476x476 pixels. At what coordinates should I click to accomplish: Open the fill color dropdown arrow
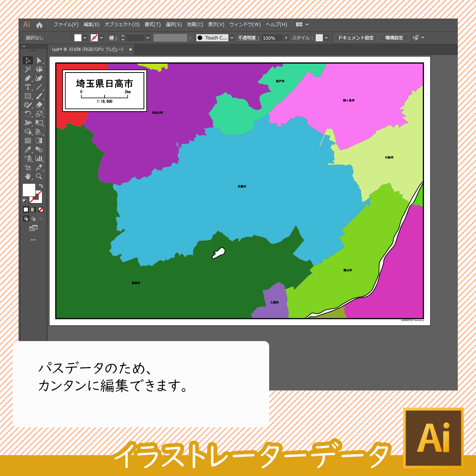pos(85,38)
